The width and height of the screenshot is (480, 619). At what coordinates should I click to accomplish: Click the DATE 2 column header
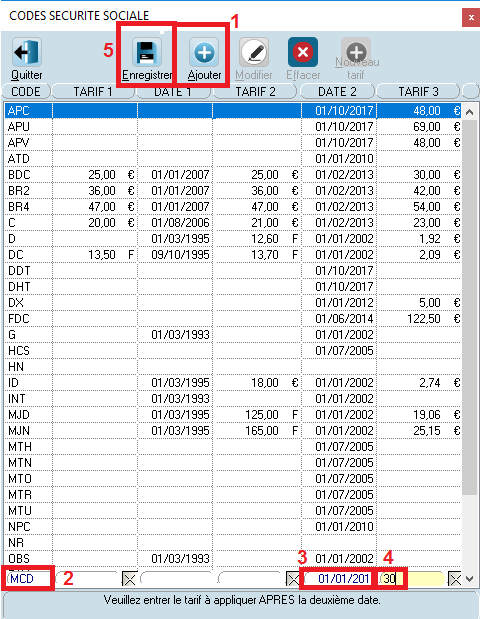pos(338,92)
